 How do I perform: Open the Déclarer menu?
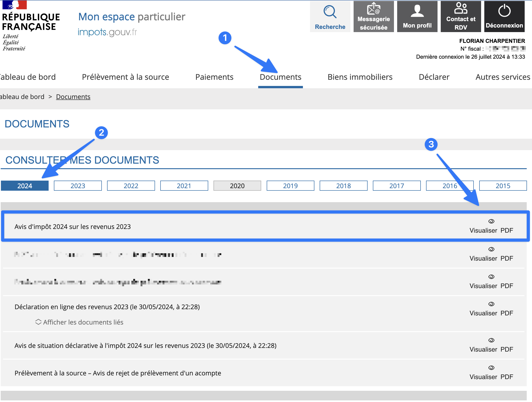coord(434,77)
